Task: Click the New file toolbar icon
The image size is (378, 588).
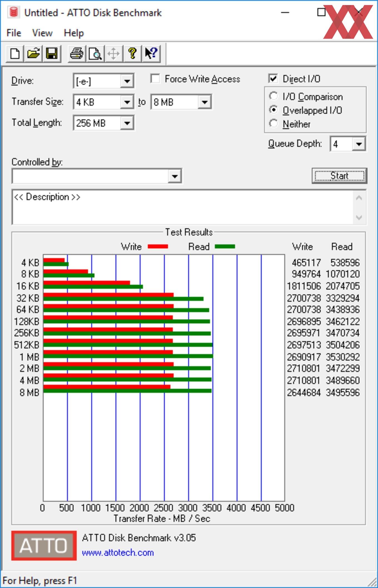Action: click(x=15, y=53)
